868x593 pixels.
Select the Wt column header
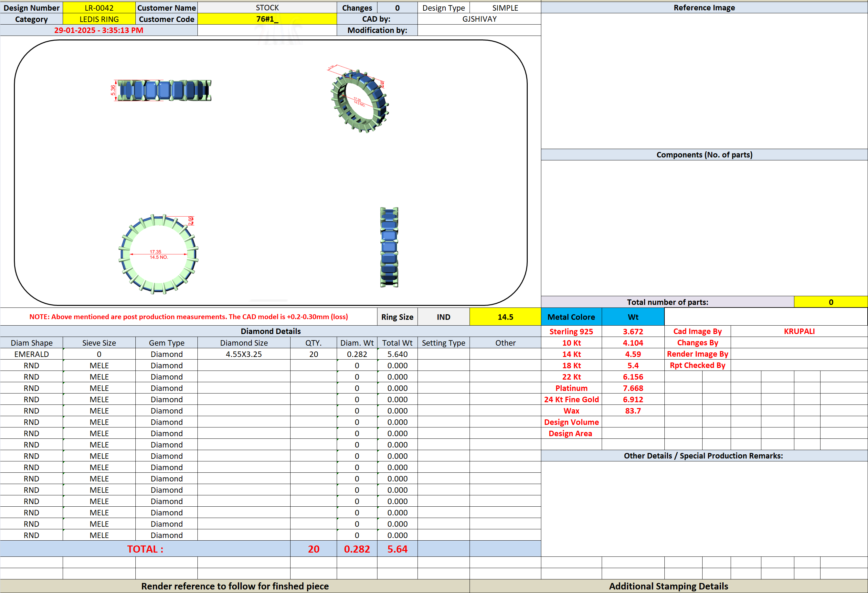633,317
